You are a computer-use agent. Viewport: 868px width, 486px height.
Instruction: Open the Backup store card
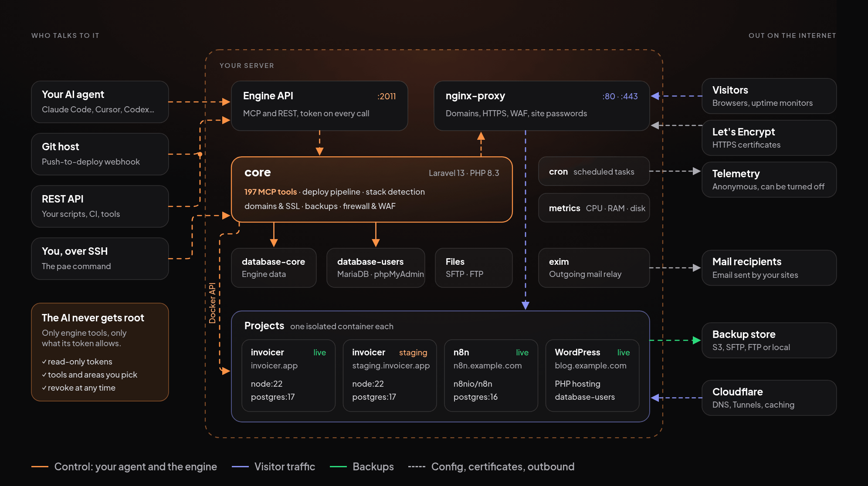click(x=769, y=341)
